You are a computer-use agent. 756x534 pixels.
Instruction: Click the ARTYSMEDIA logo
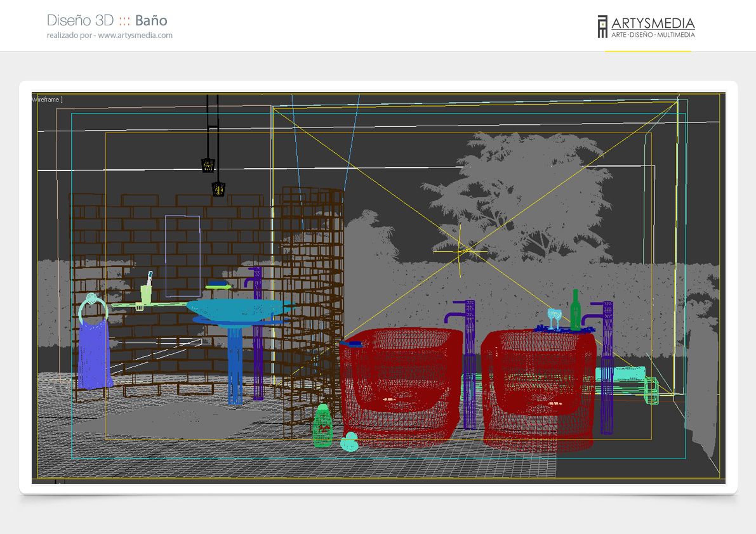click(646, 27)
